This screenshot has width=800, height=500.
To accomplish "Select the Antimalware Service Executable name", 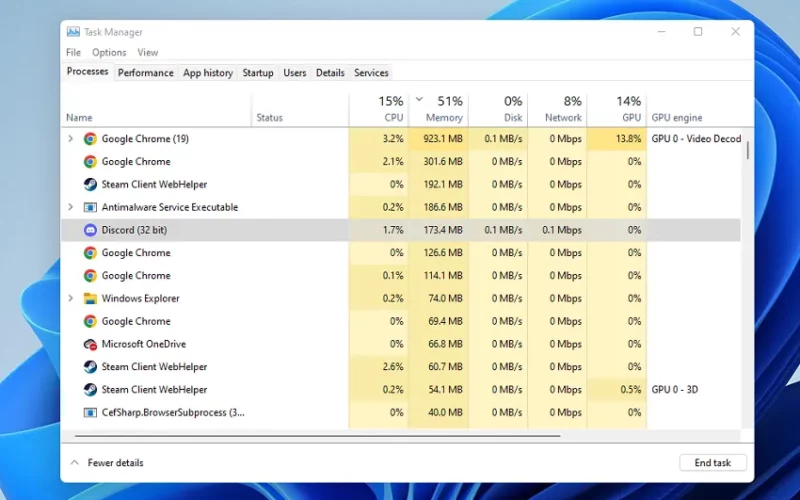I will [170, 207].
